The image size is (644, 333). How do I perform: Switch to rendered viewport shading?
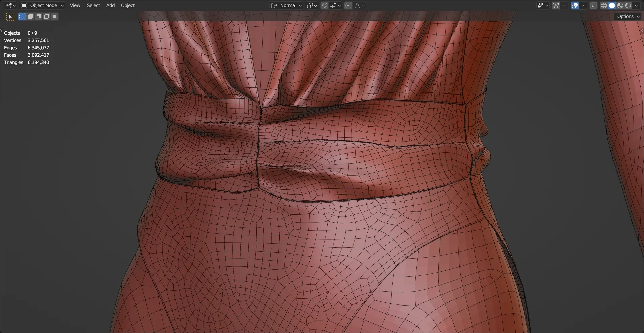pos(628,5)
